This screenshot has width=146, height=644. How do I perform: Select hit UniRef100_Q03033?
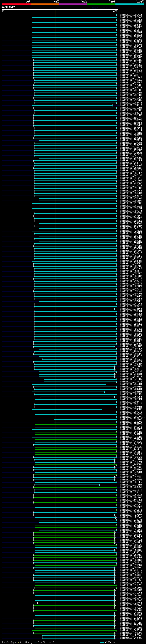click(x=131, y=371)
